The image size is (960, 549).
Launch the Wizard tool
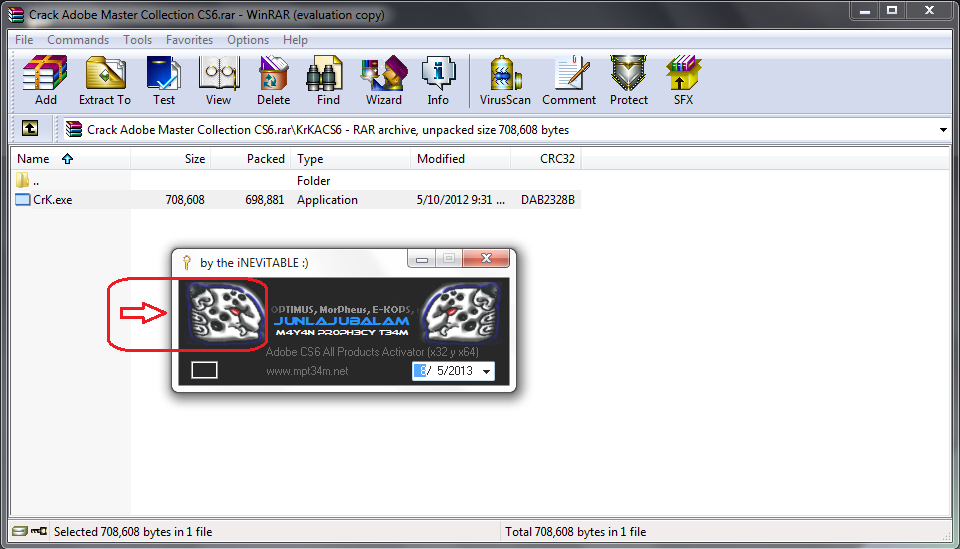click(x=384, y=80)
